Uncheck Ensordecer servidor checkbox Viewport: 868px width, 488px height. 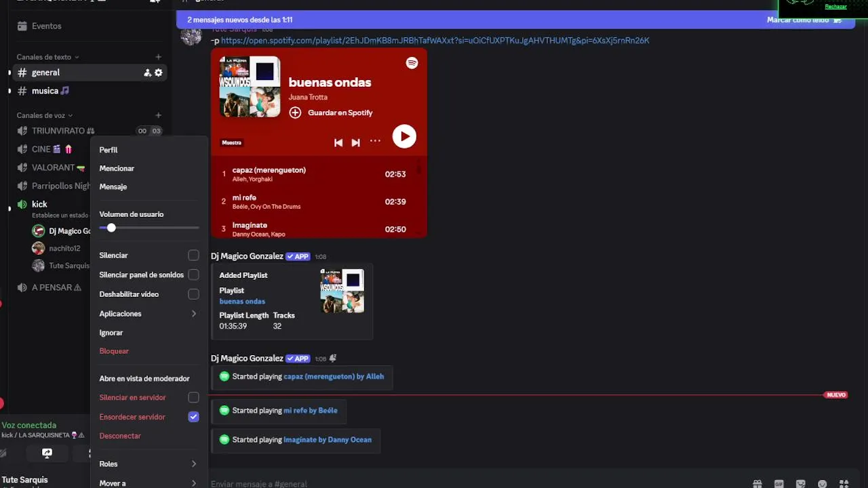click(x=194, y=417)
